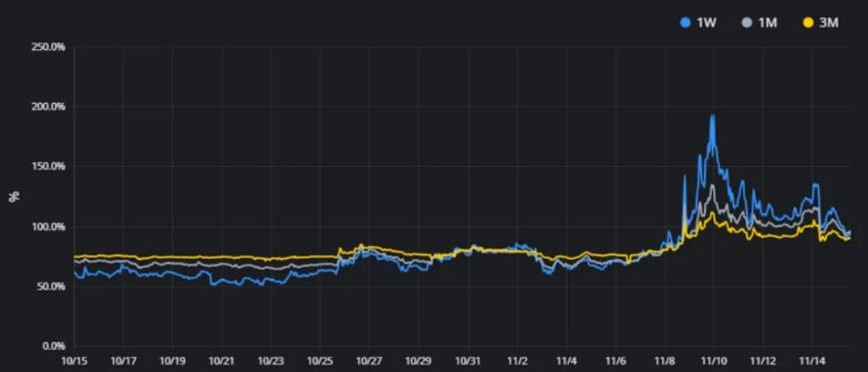This screenshot has height=372, width=868.
Task: Click the % y-axis title
Action: coord(15,197)
